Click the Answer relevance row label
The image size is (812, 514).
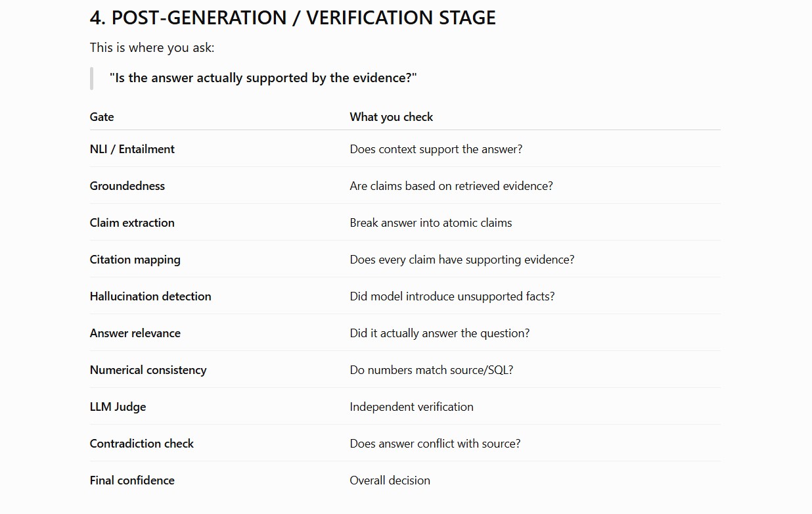[135, 333]
